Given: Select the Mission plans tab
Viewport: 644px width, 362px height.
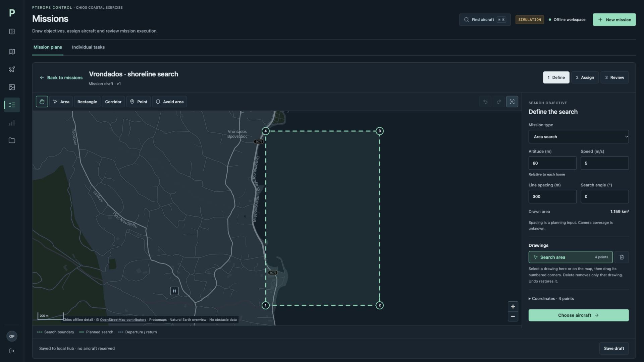Looking at the screenshot, I should point(48,47).
